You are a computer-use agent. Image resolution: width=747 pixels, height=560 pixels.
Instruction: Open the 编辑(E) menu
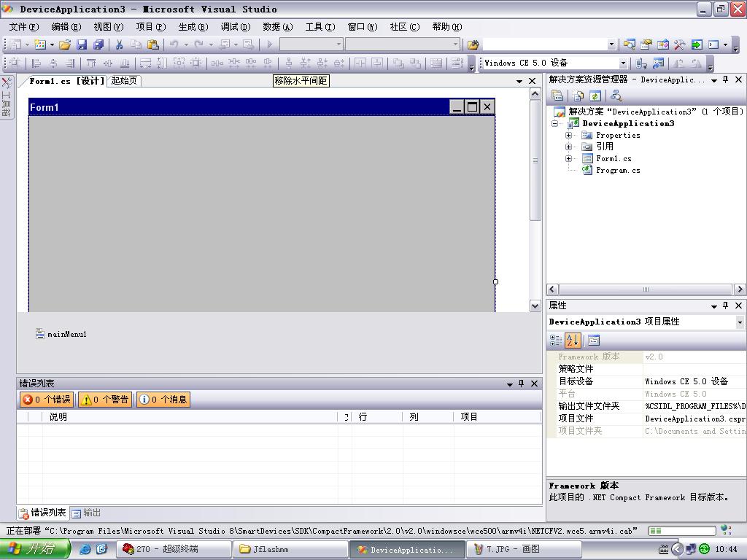[x=66, y=27]
